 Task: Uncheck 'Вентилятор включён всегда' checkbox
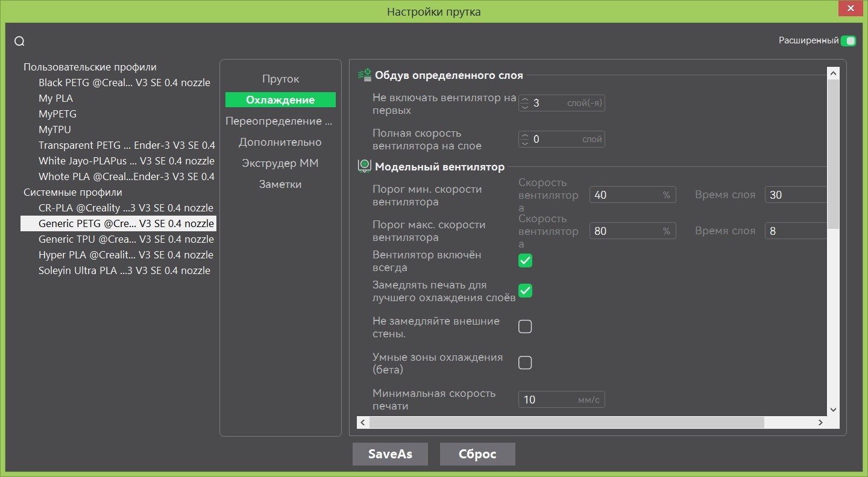[x=525, y=261]
